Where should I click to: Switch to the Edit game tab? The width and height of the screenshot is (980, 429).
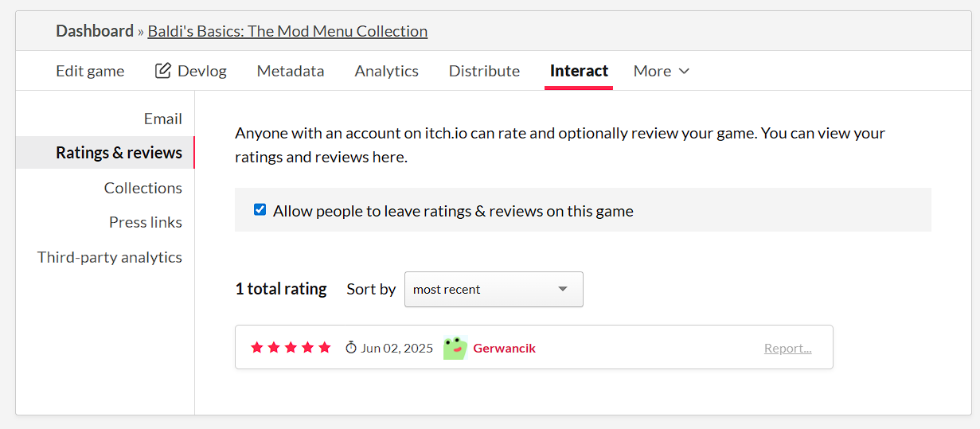click(90, 71)
